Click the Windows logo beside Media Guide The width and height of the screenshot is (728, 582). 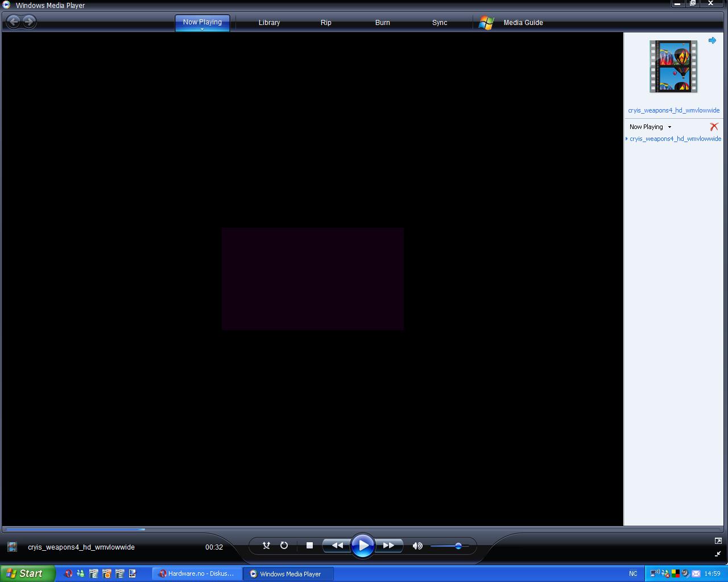(x=486, y=23)
